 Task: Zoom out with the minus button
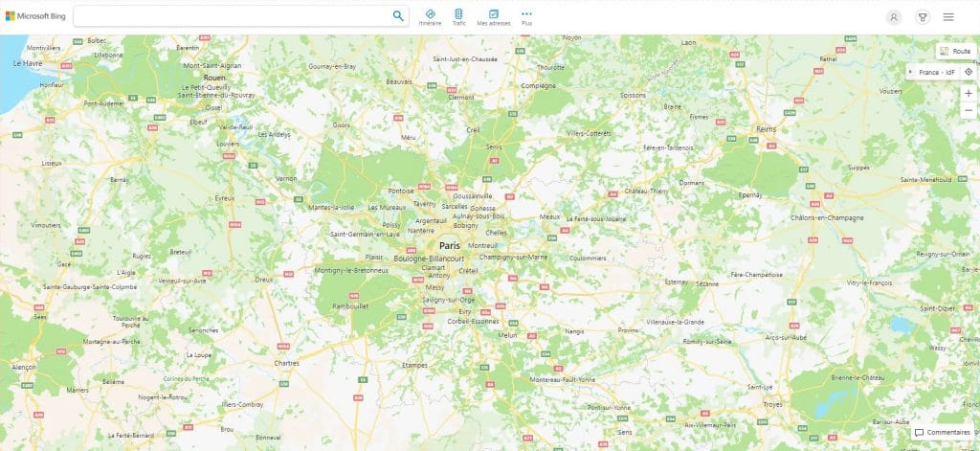(x=969, y=110)
